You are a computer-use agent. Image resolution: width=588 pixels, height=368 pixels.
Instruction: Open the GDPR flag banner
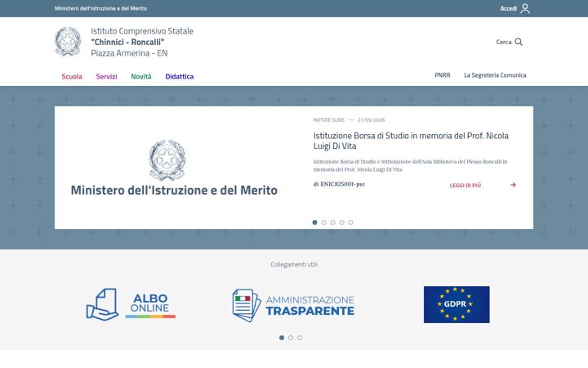click(457, 304)
